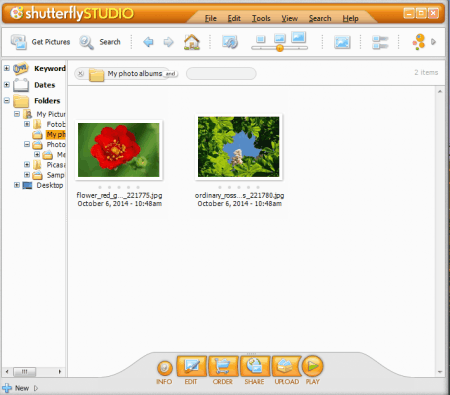Click the Keyword tag icon
Screen dimensions: 450x395
point(21,68)
